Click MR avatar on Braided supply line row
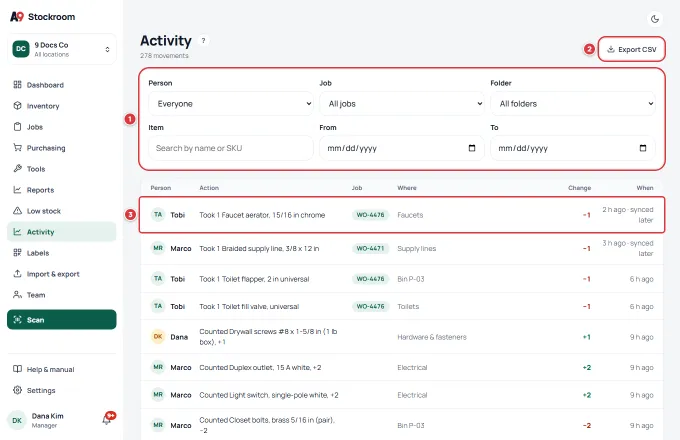The image size is (680, 440). coord(158,248)
